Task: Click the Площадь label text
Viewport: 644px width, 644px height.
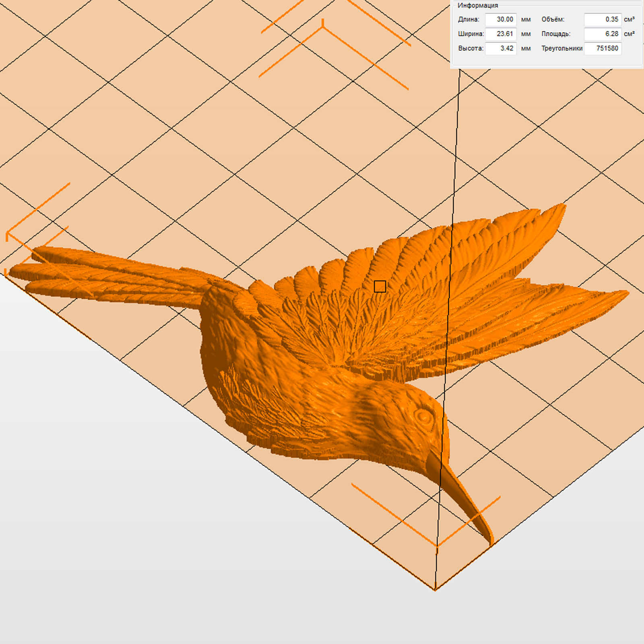Action: [x=555, y=34]
